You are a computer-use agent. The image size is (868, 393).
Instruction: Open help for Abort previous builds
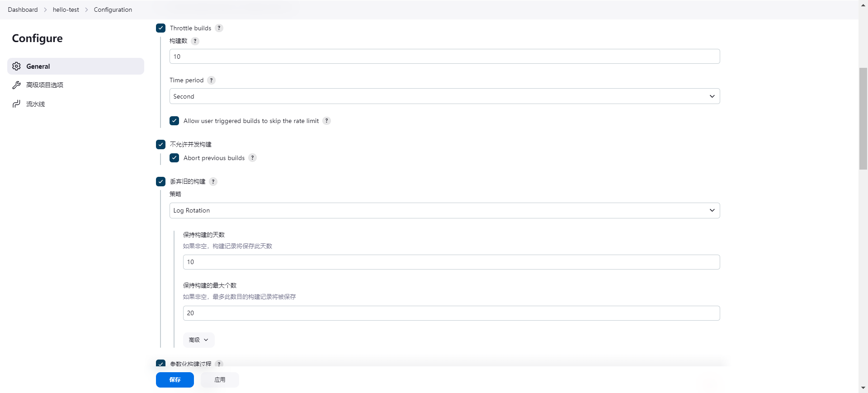point(252,158)
